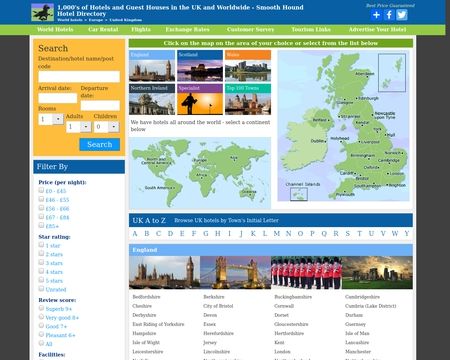Open the Adults dropdown
Image resolution: width=450 pixels, height=360 pixels.
click(79, 127)
